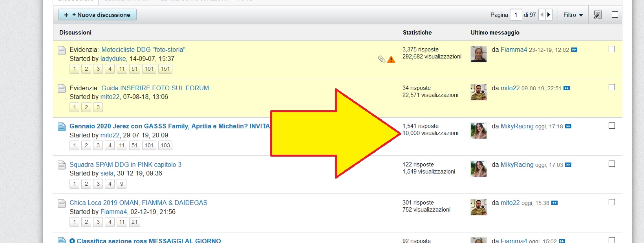Click document icon of Squadra SPAM DDG thread
The image size is (644, 243).
pyautogui.click(x=62, y=165)
